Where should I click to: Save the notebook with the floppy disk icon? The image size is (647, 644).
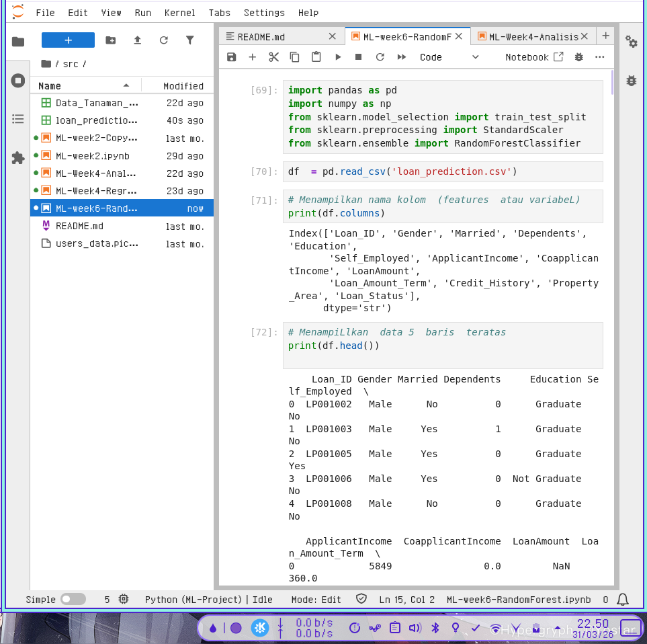[232, 57]
